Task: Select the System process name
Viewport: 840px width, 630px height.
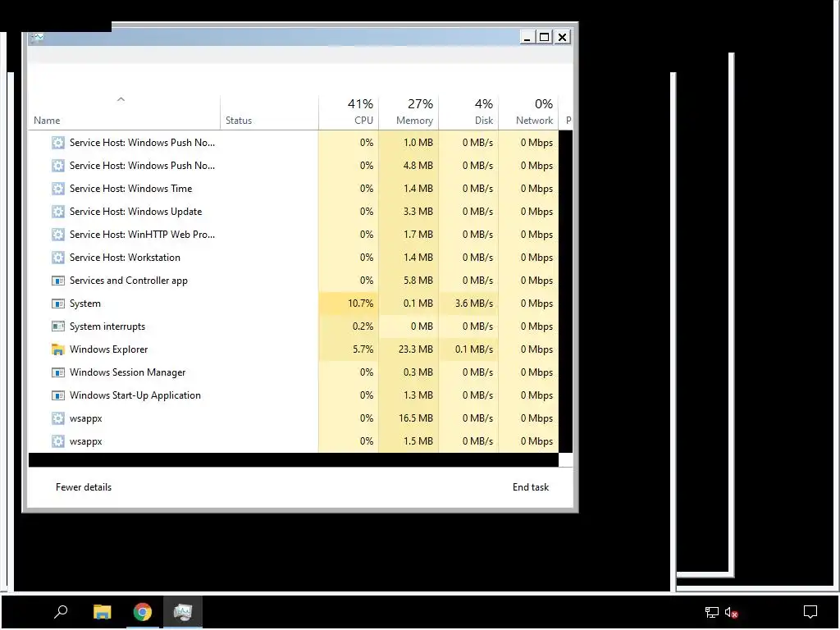Action: 84,304
